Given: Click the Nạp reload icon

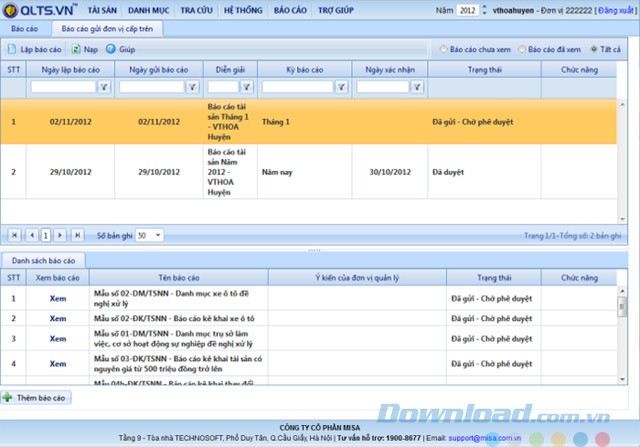Looking at the screenshot, I should (x=76, y=48).
